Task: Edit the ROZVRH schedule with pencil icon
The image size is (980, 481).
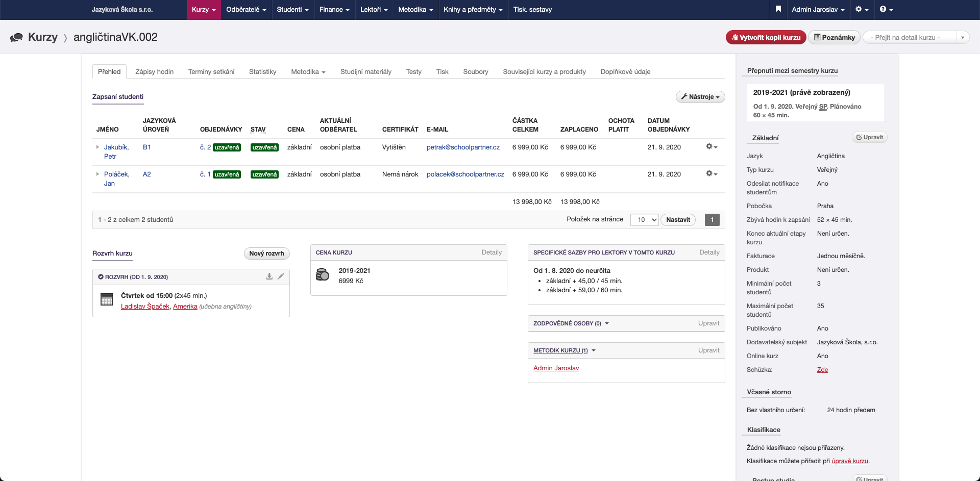Action: point(281,276)
